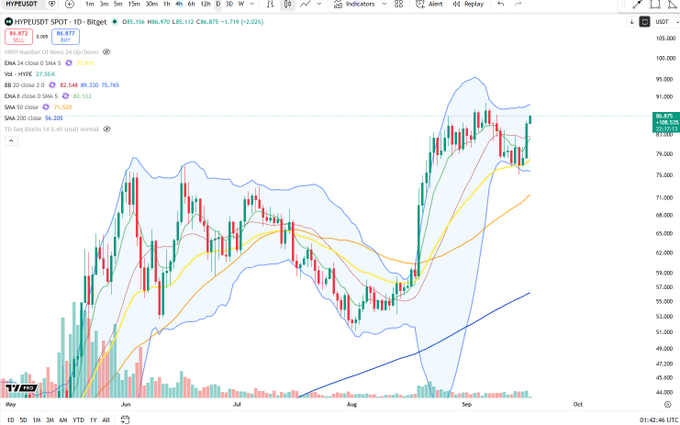
Task: Switch to the 15m timeframe
Action: [x=134, y=4]
